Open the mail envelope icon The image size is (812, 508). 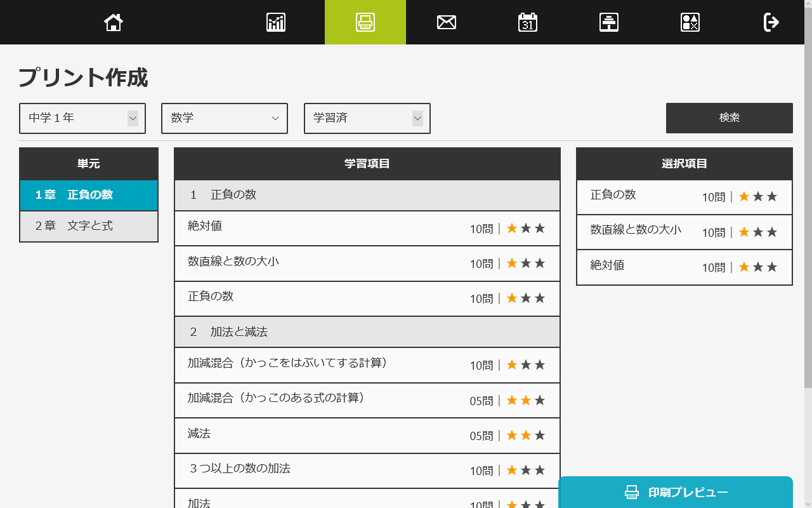coord(447,22)
